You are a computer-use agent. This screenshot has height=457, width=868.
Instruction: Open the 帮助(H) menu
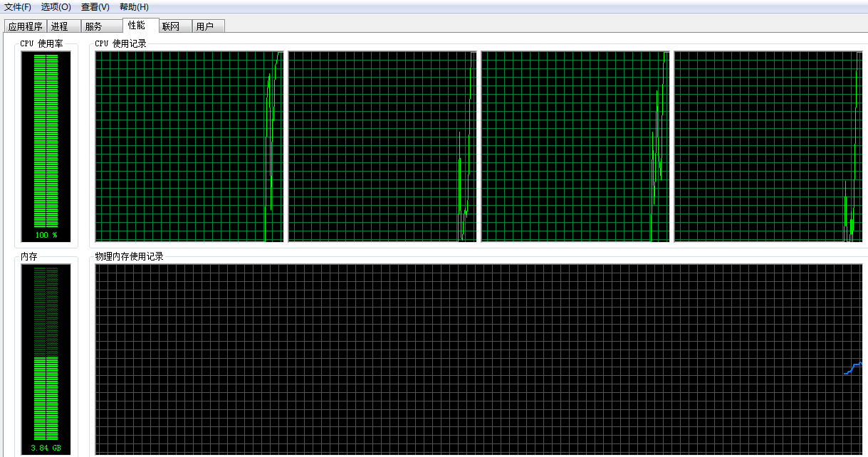click(134, 7)
